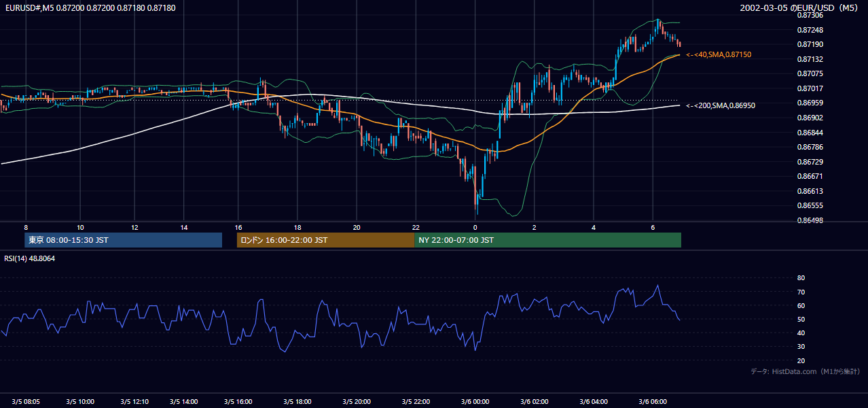The image size is (868, 408).
Task: Click hour label 22 on the price chart axis
Action: [416, 227]
